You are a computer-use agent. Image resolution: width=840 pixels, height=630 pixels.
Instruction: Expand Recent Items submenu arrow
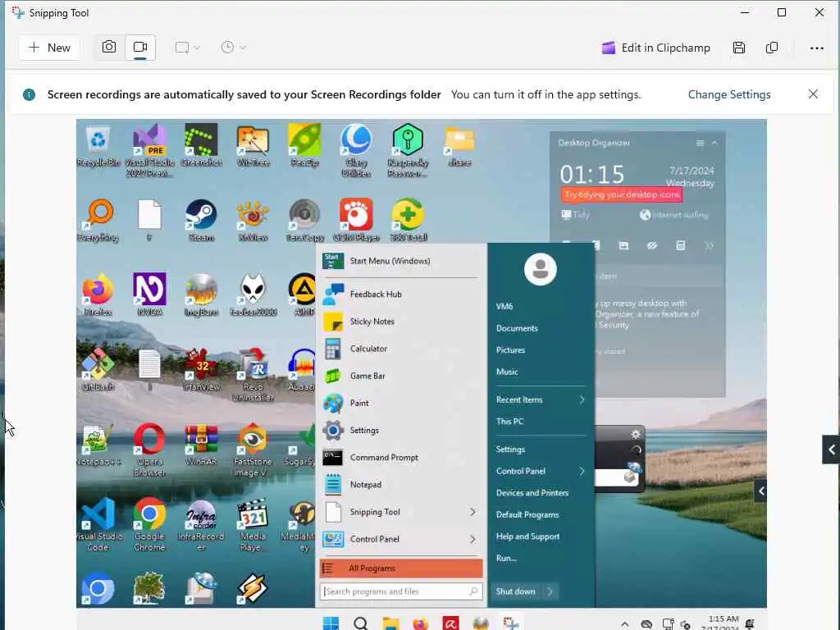click(x=582, y=399)
